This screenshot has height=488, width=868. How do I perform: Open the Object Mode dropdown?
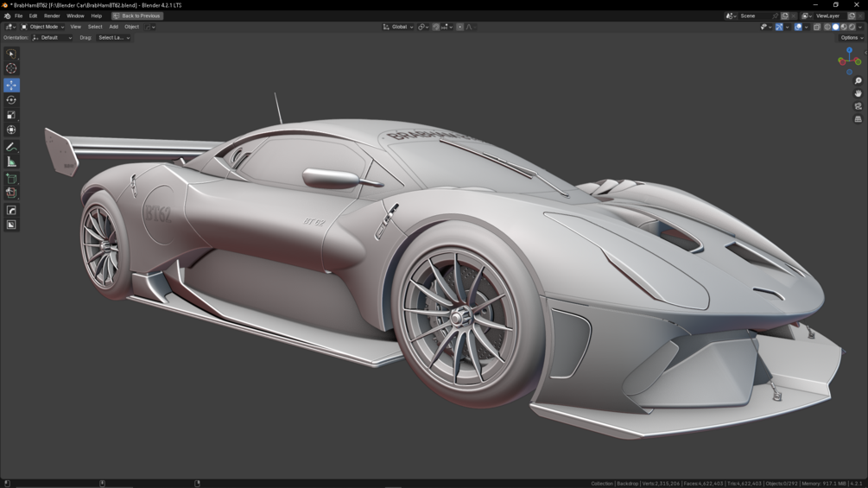tap(42, 27)
